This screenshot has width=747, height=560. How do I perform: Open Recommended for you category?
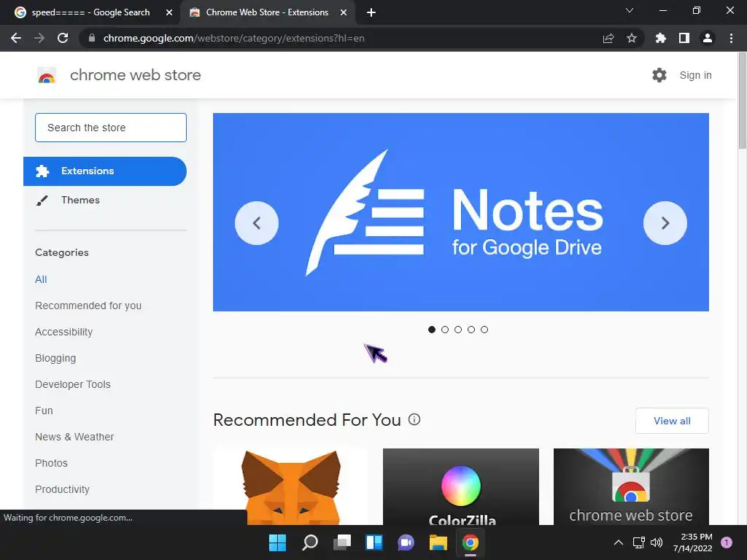88,306
